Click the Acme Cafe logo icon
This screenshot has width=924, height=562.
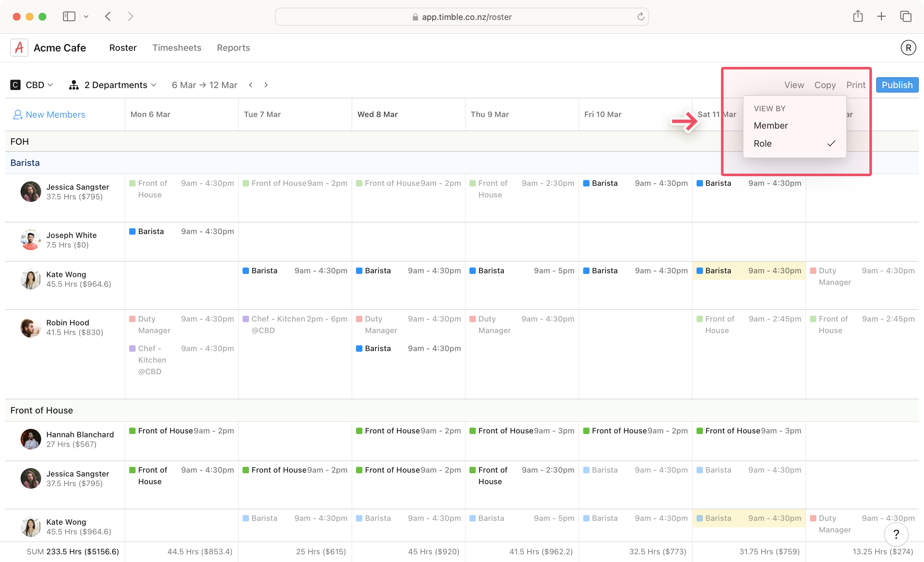pos(19,48)
